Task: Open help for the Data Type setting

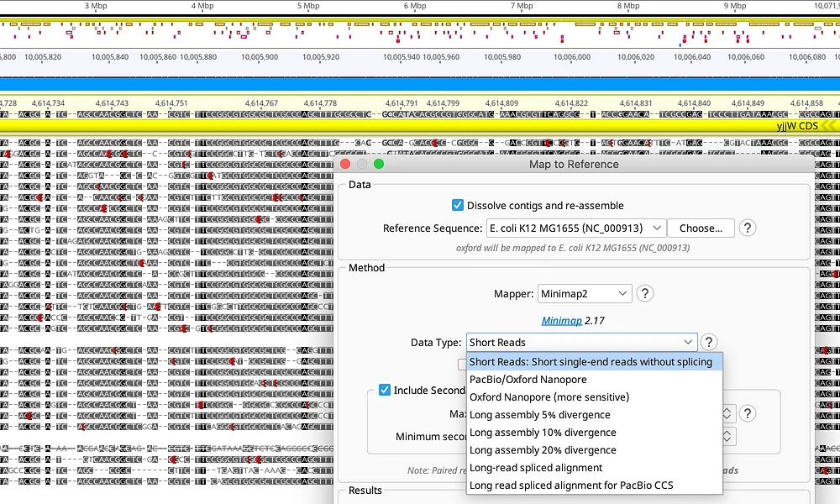Action: coord(708,342)
